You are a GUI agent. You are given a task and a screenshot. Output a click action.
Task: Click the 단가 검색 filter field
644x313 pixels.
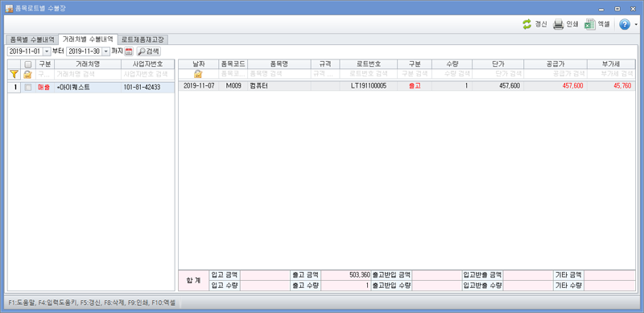[497, 74]
